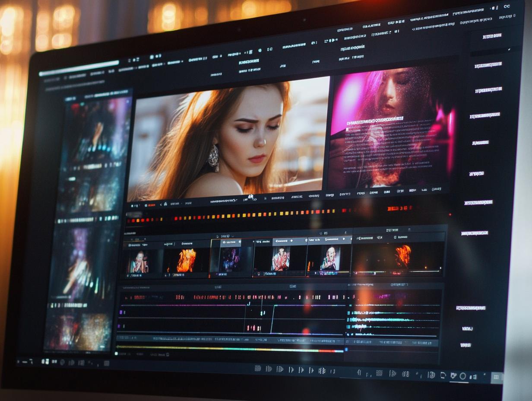
Task: Click the grid icon at taskbar's far right
Action: (496, 377)
